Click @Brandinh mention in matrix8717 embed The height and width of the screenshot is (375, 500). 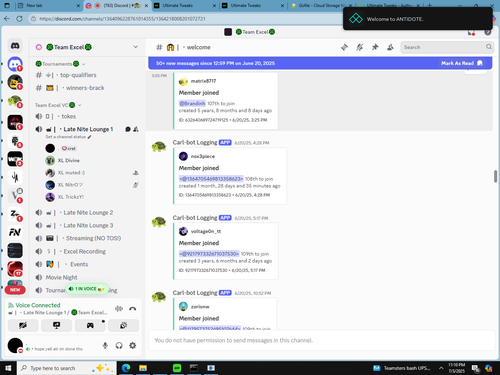point(192,103)
